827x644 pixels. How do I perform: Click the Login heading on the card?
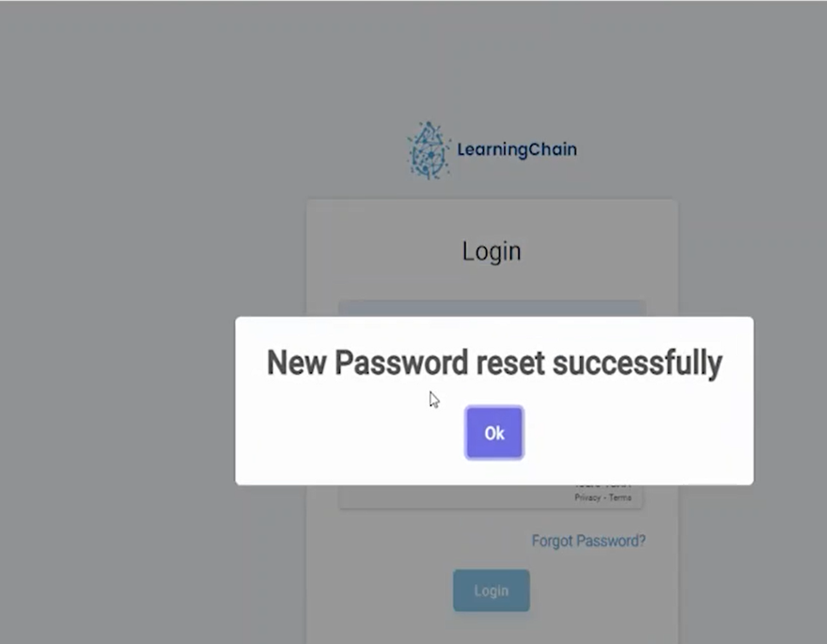[x=492, y=251]
